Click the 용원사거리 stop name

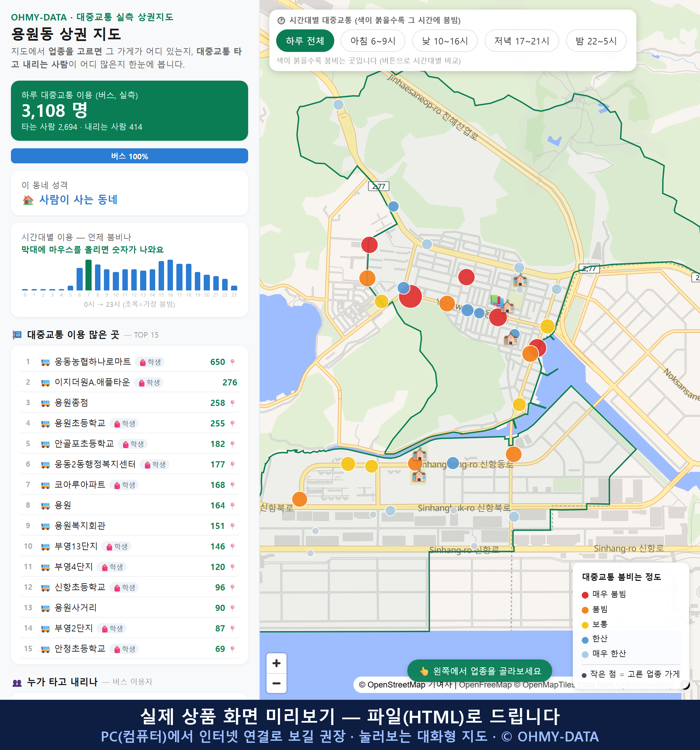(x=76, y=608)
